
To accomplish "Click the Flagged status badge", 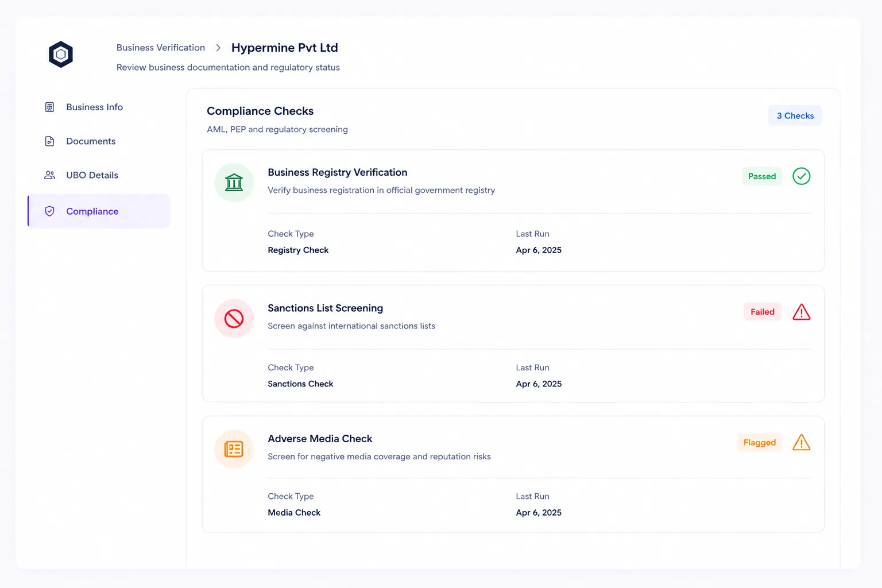I will 760,443.
